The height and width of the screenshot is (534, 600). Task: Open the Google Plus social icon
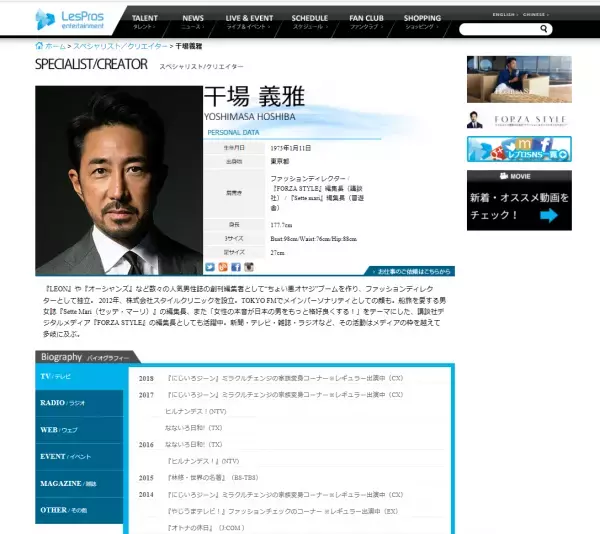point(223,267)
